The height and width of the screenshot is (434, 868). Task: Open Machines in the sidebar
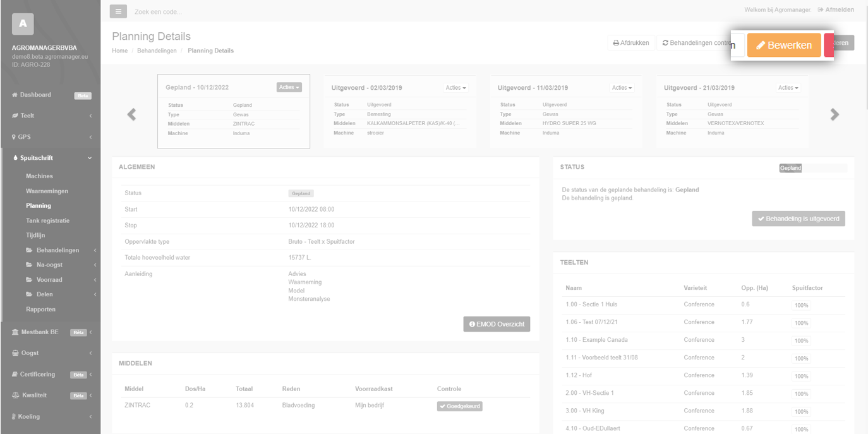39,176
